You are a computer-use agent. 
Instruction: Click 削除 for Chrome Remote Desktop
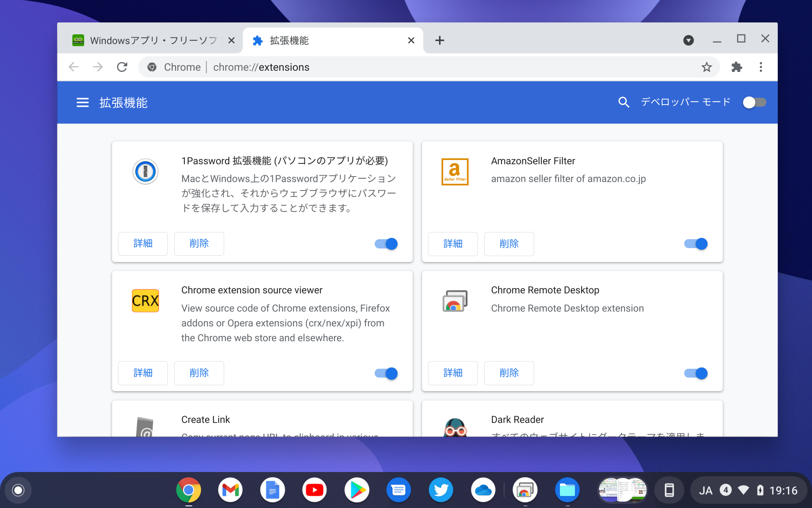(509, 373)
